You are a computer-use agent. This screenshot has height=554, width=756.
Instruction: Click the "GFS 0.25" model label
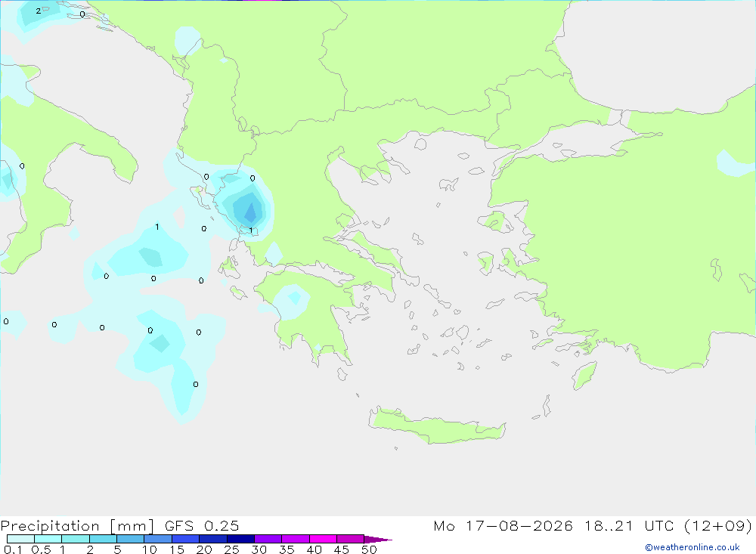pyautogui.click(x=202, y=525)
